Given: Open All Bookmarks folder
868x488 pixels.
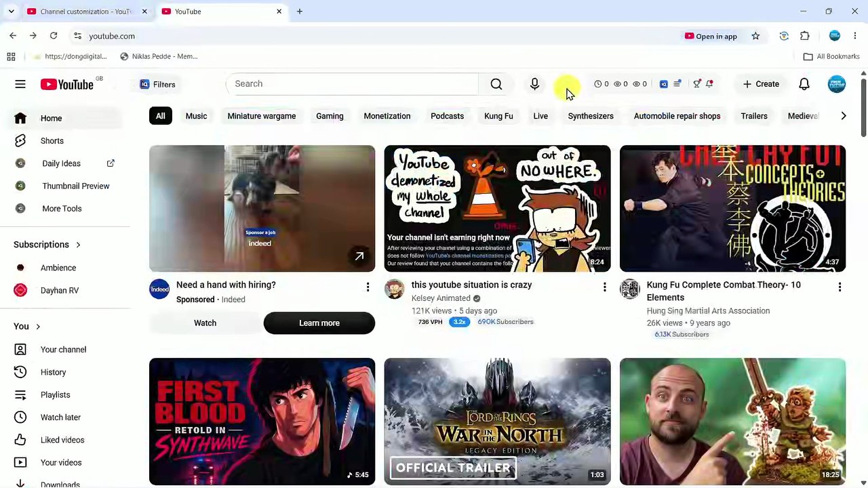Looking at the screenshot, I should click(831, 56).
